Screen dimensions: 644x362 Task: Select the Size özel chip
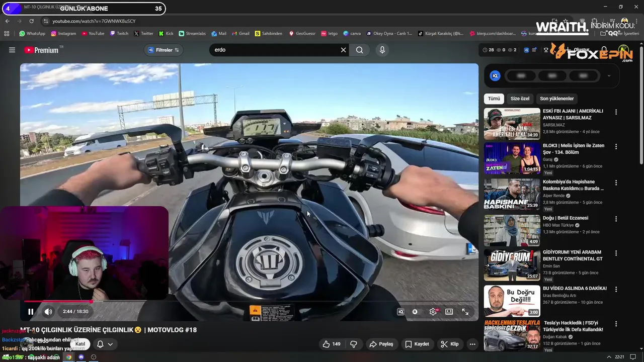click(520, 99)
